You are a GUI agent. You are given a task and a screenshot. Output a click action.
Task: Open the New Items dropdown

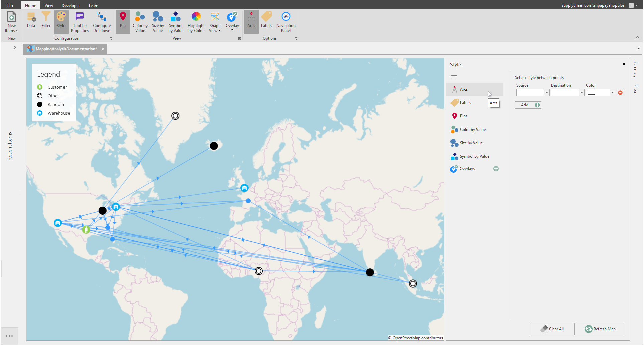[x=11, y=22]
